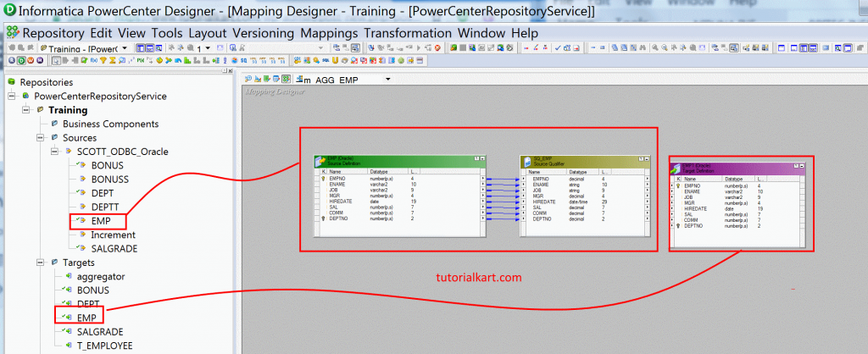Open the Versioning menu

264,33
